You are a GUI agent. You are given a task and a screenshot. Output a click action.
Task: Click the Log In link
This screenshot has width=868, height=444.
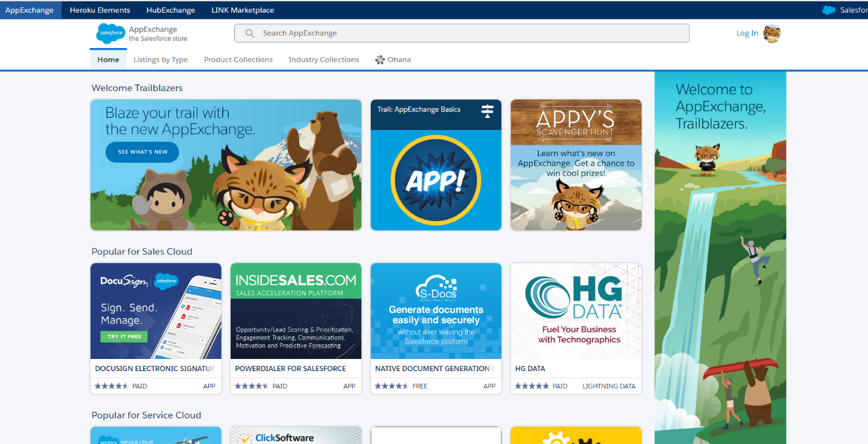click(x=747, y=33)
